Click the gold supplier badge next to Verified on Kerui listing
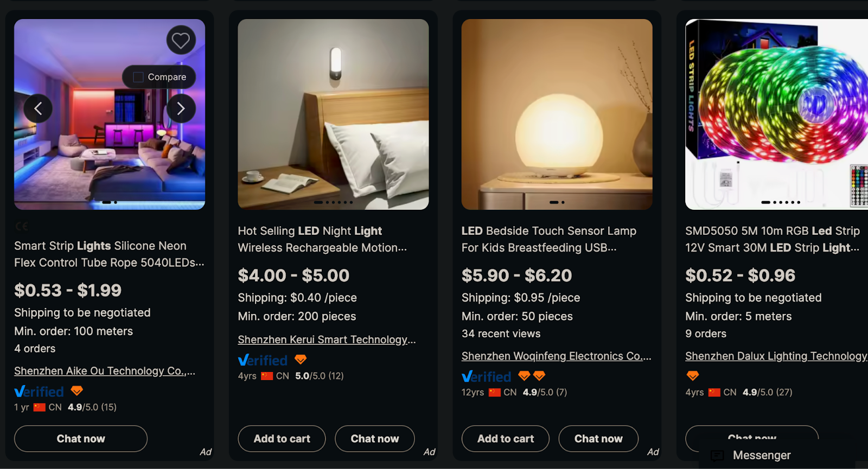868x469 pixels. (301, 359)
